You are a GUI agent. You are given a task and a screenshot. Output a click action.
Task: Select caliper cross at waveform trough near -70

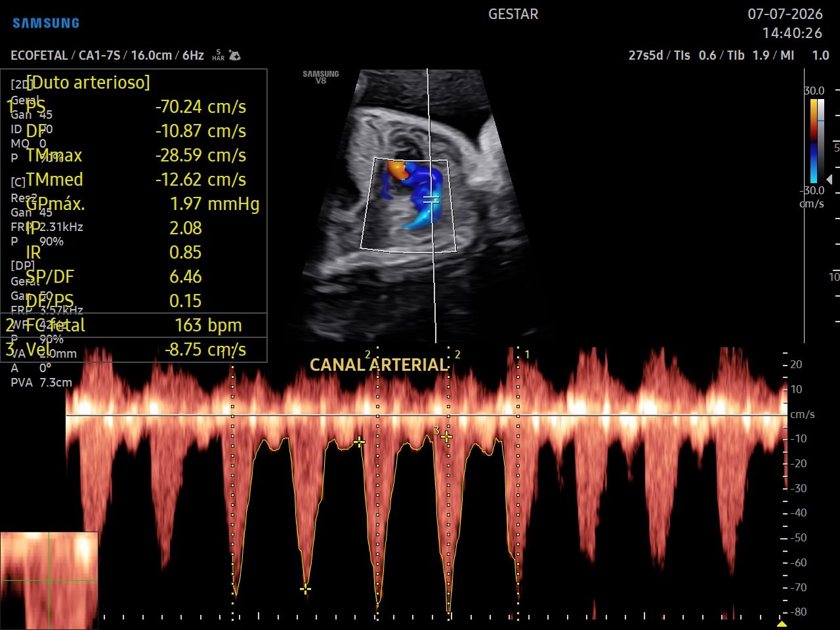click(x=305, y=589)
